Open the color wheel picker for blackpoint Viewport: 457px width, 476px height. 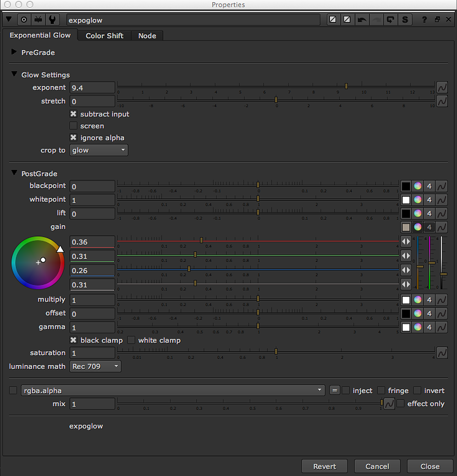pos(418,186)
